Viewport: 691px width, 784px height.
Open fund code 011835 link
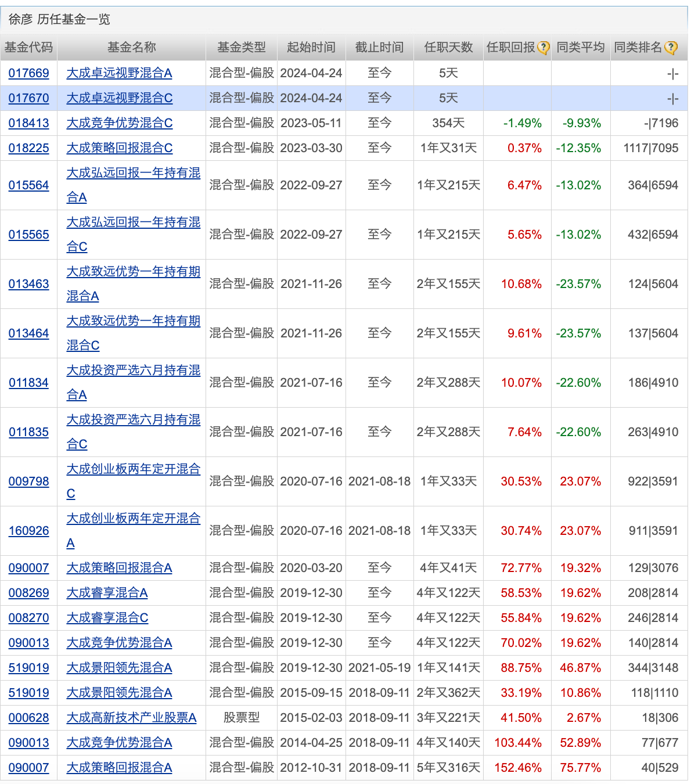click(x=29, y=432)
